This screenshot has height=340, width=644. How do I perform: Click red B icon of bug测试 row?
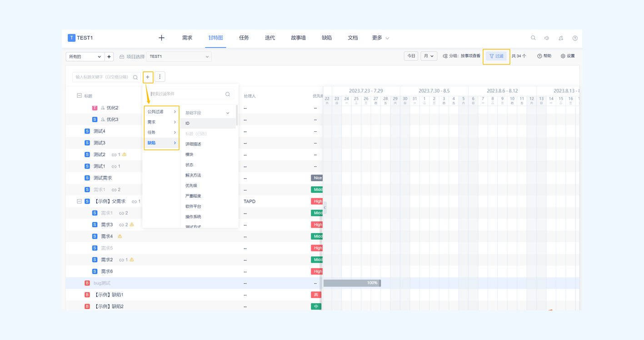pos(87,283)
